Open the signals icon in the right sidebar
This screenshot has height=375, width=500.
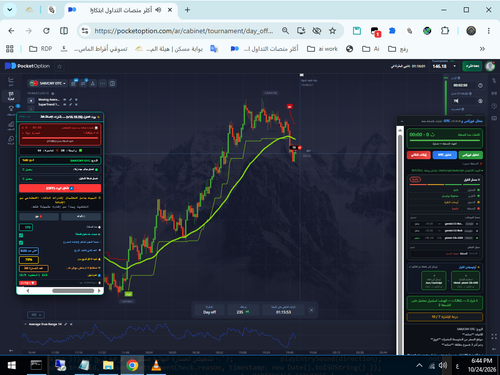pyautogui.click(x=494, y=93)
